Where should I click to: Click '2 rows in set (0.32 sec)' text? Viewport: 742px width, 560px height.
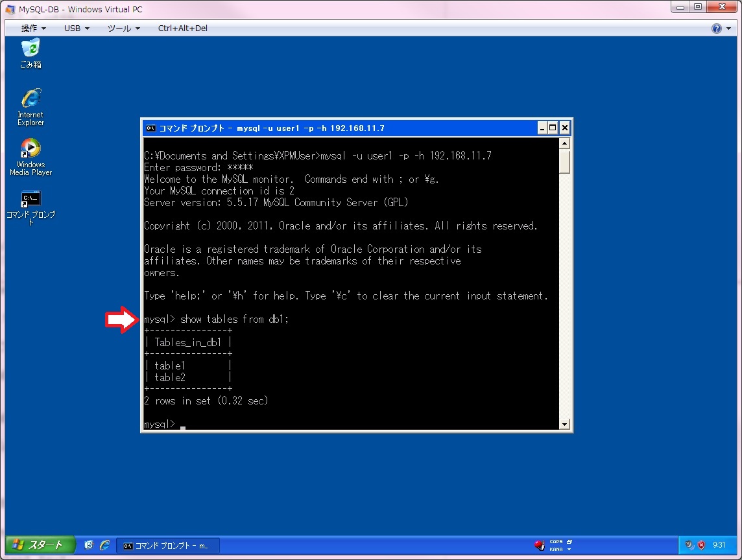206,401
